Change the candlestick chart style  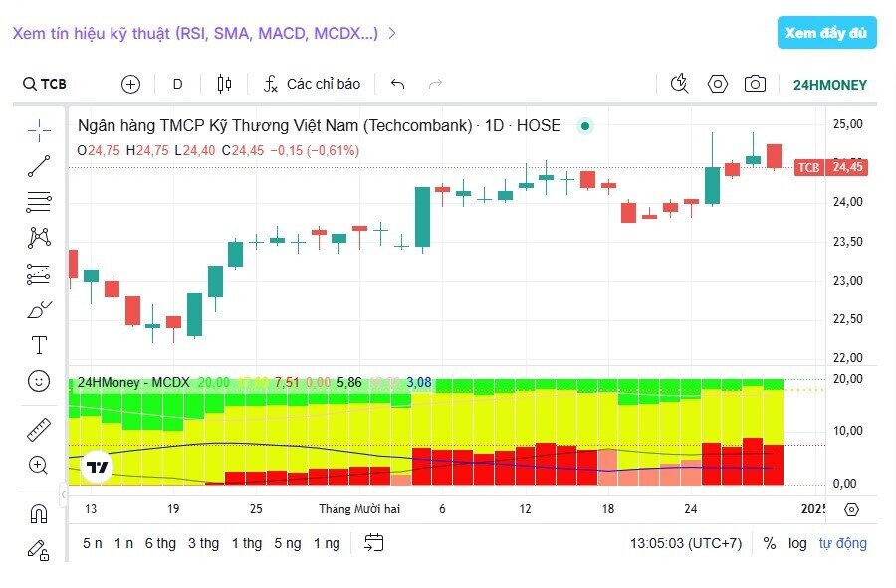225,84
